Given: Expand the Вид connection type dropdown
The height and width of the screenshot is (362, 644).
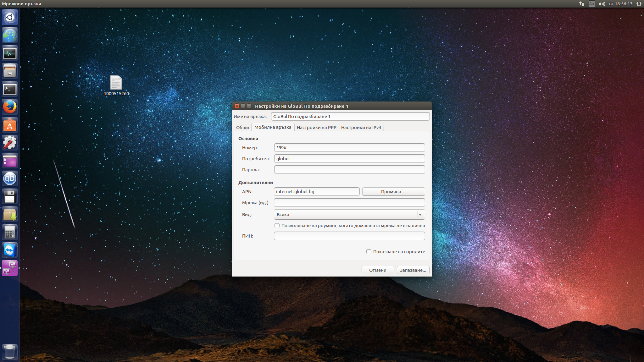Looking at the screenshot, I should pyautogui.click(x=349, y=215).
